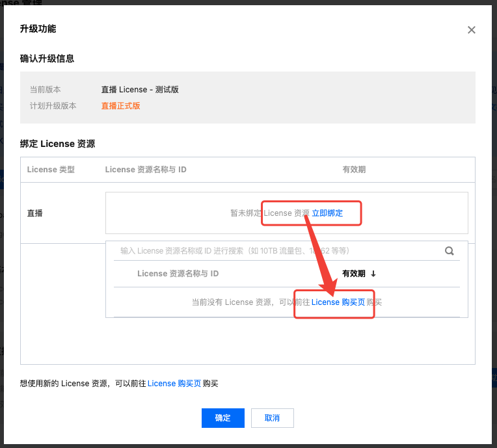Click the 暂未绑定 License 资源 message
The image size is (497, 448).
(269, 213)
